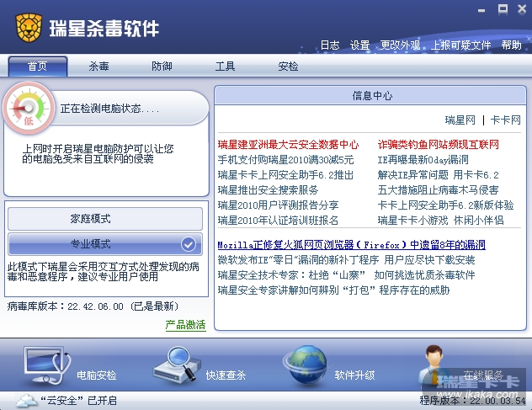Open 在线服务 support person icon
The height and width of the screenshot is (410, 532).
434,365
